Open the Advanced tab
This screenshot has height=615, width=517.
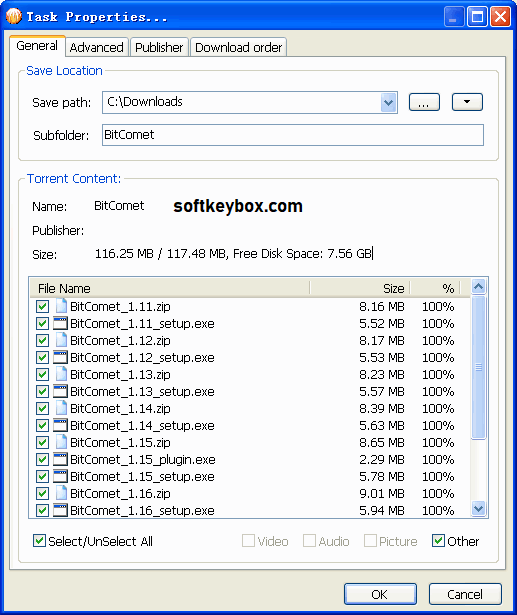tap(96, 47)
